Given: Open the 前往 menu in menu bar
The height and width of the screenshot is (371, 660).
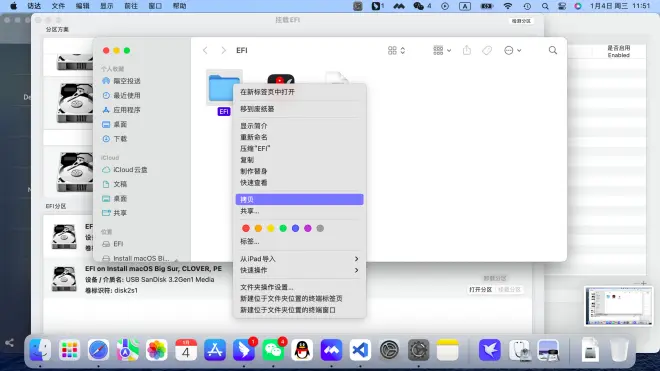Looking at the screenshot, I should [x=131, y=6].
